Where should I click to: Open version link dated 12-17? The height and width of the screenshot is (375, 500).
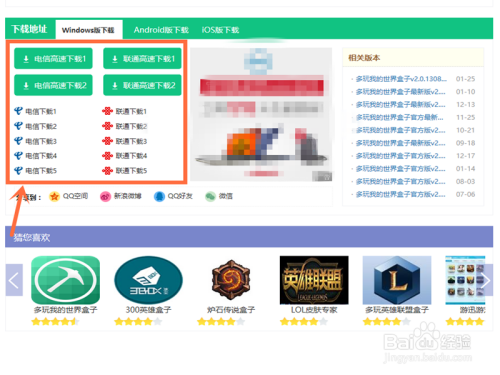pyautogui.click(x=400, y=156)
